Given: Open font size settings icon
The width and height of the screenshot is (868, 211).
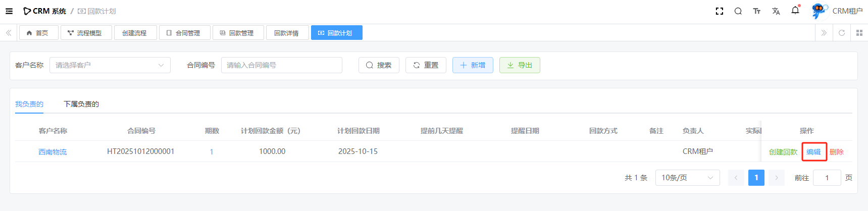Looking at the screenshot, I should [x=756, y=11].
